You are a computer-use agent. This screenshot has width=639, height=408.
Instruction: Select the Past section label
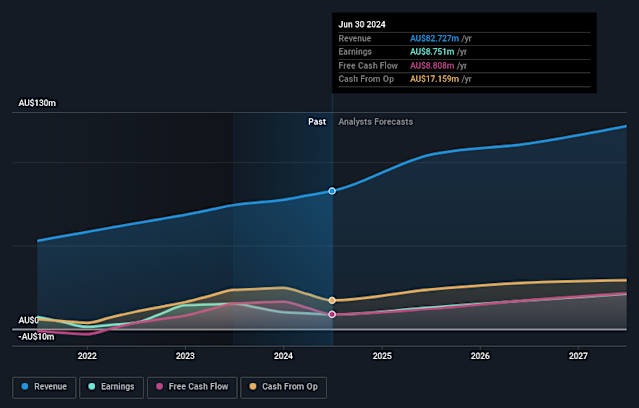[316, 122]
